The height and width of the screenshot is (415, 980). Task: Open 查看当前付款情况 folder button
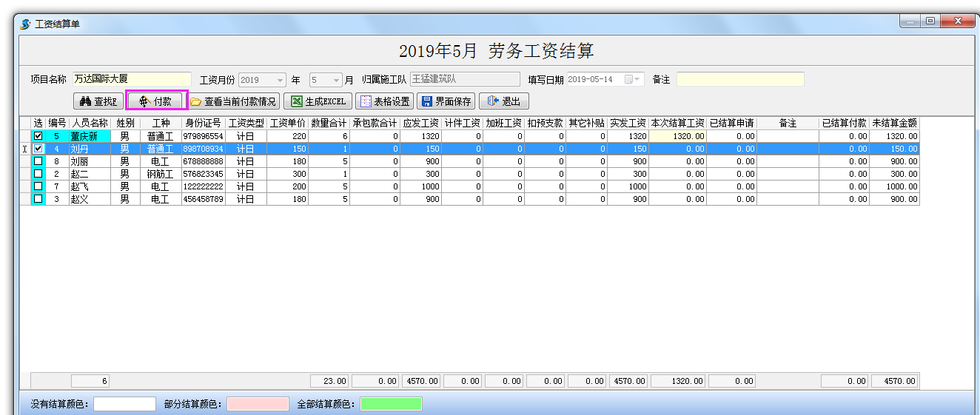233,101
